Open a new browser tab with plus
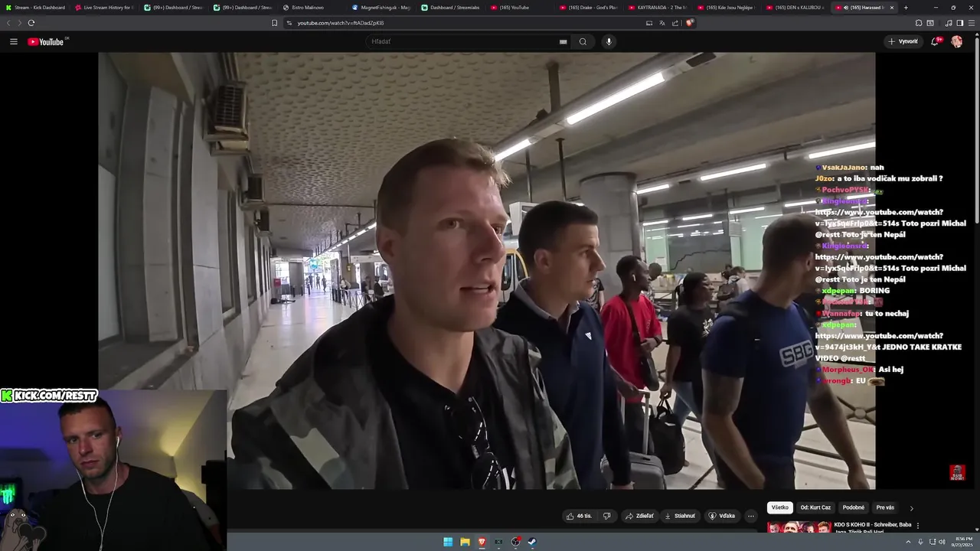This screenshot has width=980, height=551. (906, 8)
